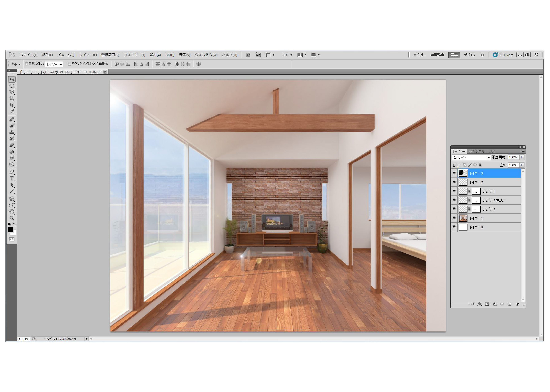
Task: Select the Zoom tool in toolbox
Action: pos(12,218)
